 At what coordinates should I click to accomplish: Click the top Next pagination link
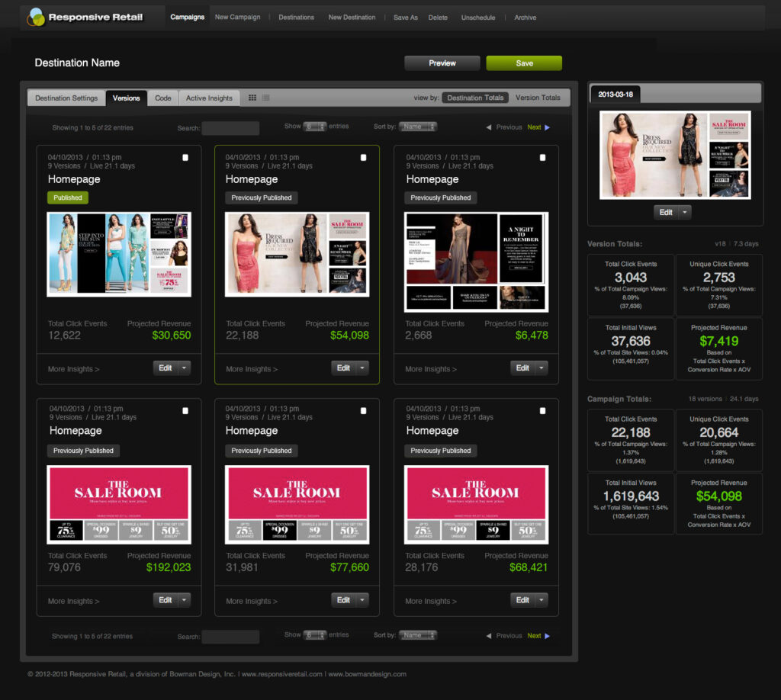pos(534,127)
